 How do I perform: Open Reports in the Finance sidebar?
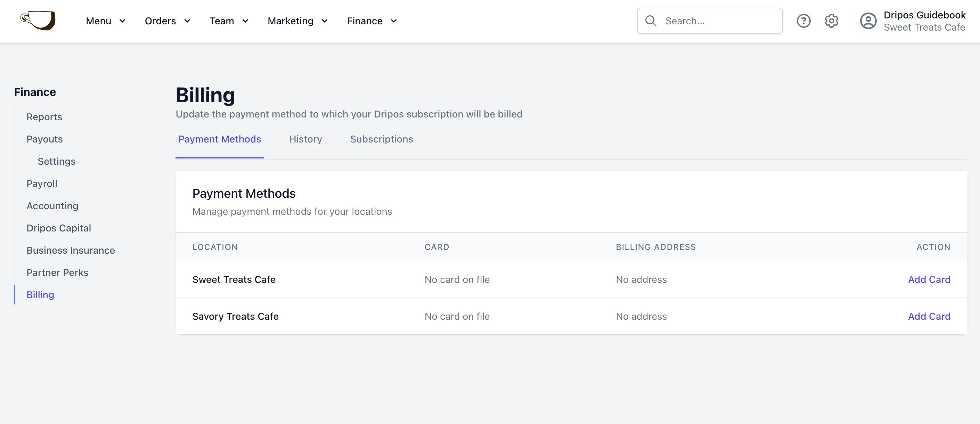tap(44, 117)
